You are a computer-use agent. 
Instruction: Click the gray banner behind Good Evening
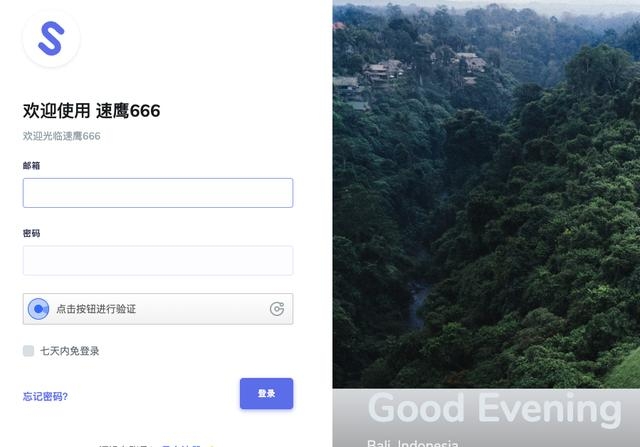coord(486,418)
